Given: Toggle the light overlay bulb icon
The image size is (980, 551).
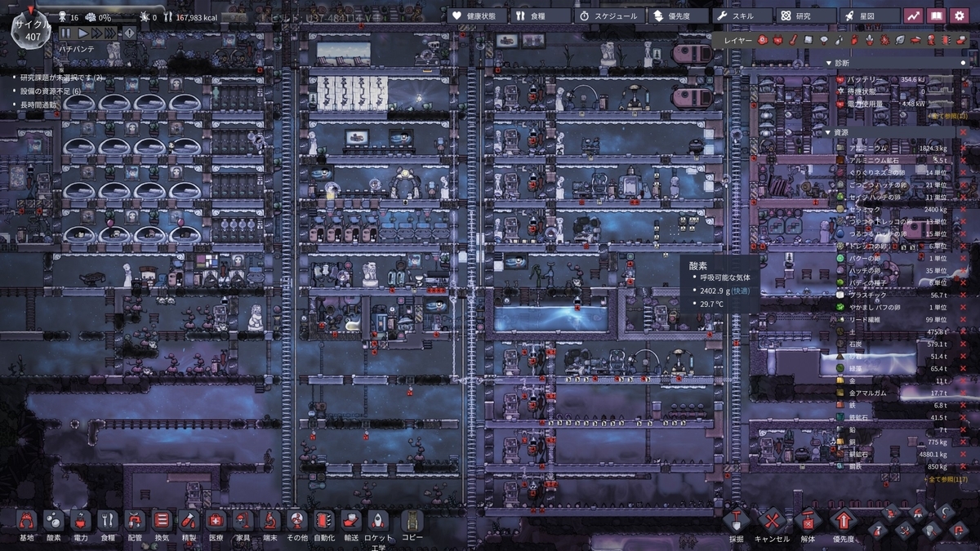Looking at the screenshot, I should [x=823, y=39].
